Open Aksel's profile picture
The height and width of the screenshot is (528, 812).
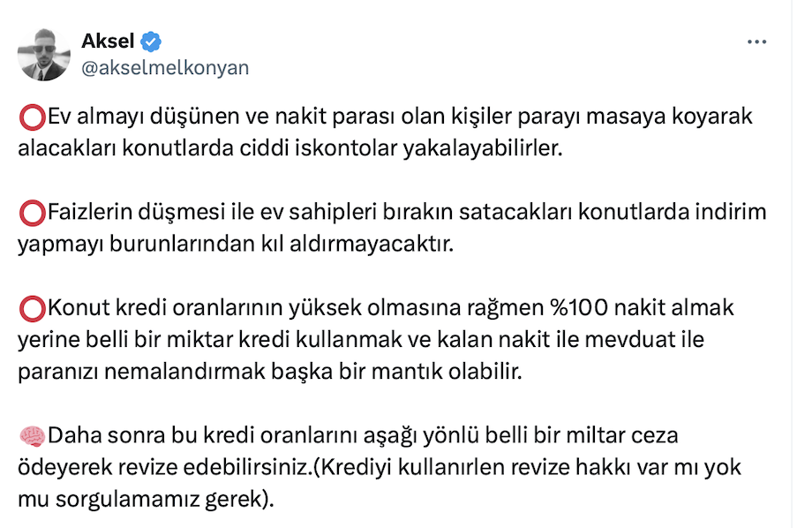click(x=44, y=55)
